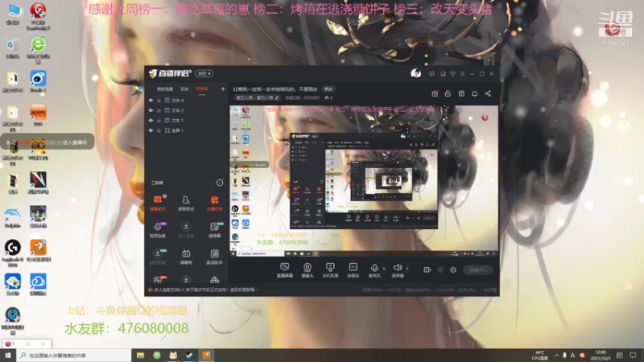The image size is (644, 362).
Task: Open the pill dropdown beside the app logo
Action: click(204, 73)
